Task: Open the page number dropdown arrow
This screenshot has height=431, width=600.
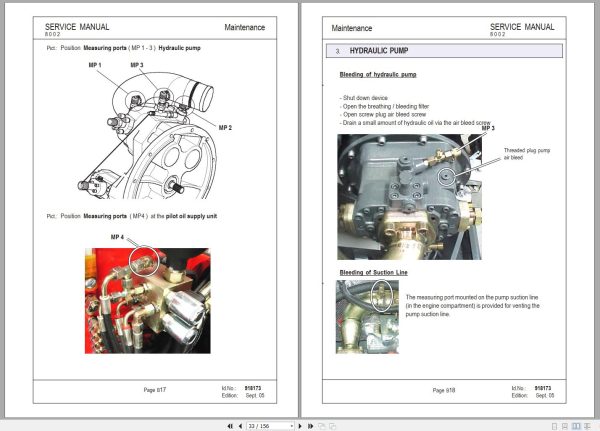Action: pos(292,426)
